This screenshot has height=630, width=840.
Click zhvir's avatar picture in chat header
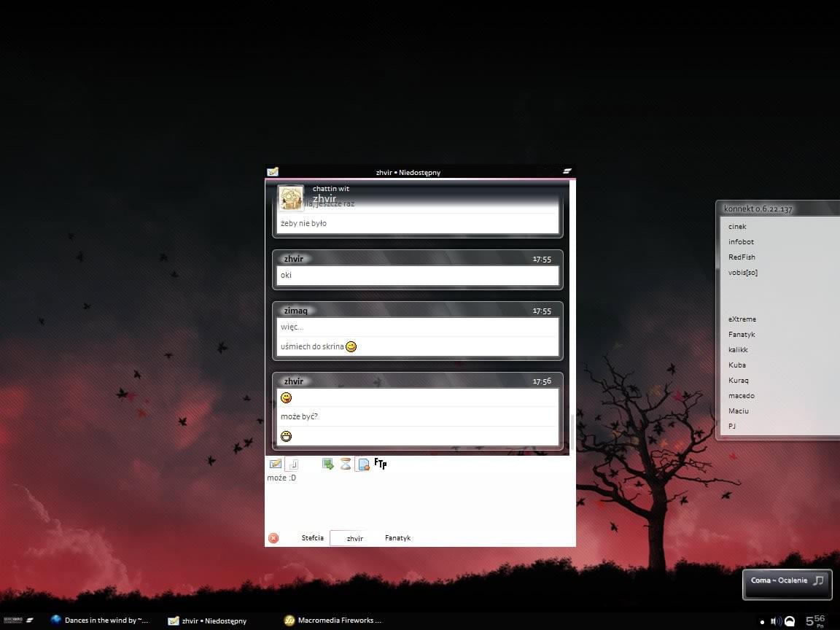[x=291, y=198]
